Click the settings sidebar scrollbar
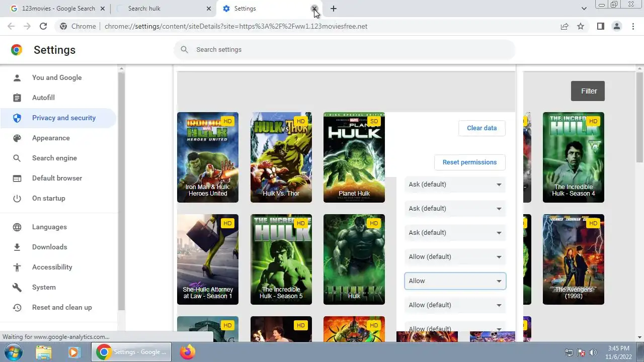644x362 pixels. tap(121, 191)
